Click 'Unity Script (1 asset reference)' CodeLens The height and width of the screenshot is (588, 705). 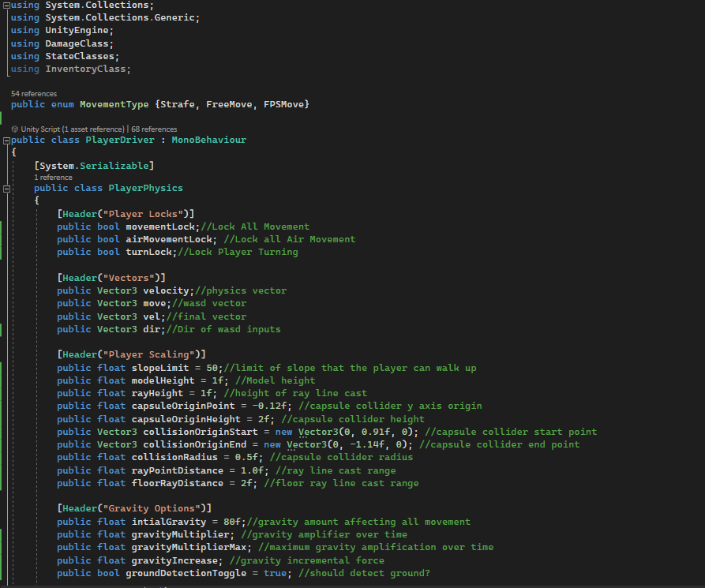coord(73,129)
